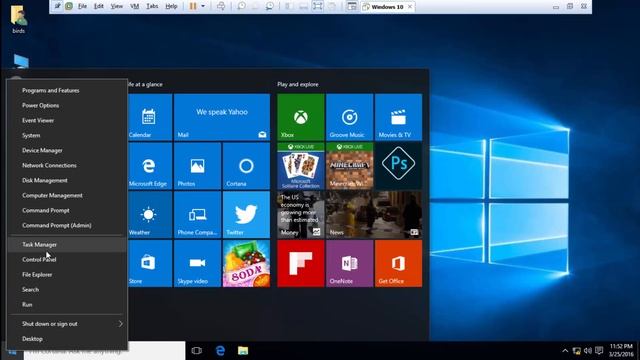Select the Windows 10 VM tab

point(387,7)
